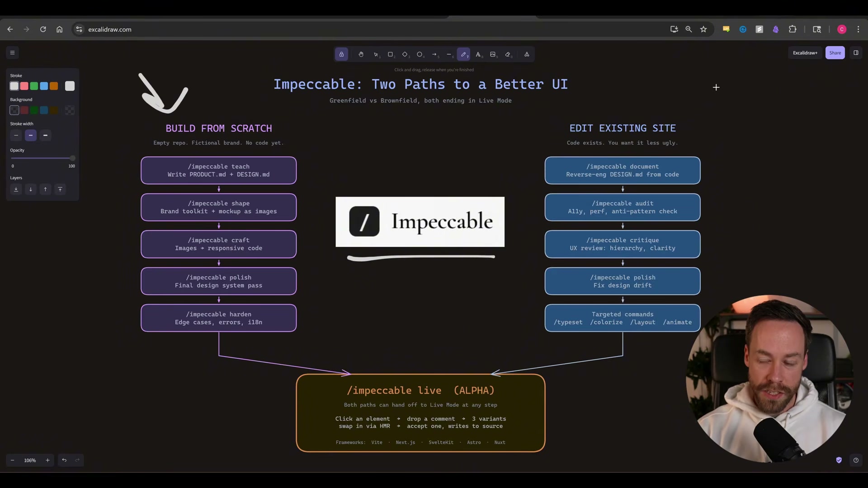The image size is (868, 488).
Task: Pick the dark red background swatch
Action: click(x=24, y=110)
